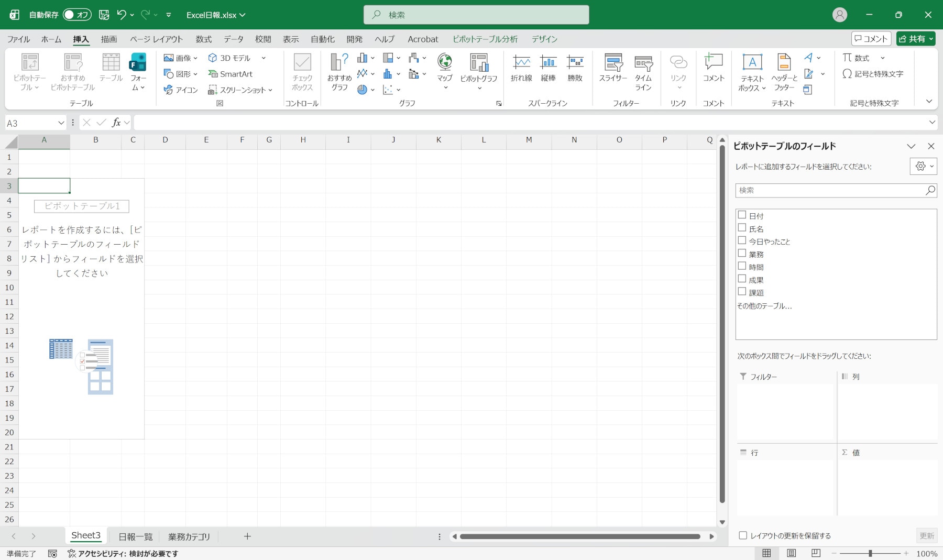Open the SmartArt tool
Screen dimensions: 943x560
[x=231, y=74]
